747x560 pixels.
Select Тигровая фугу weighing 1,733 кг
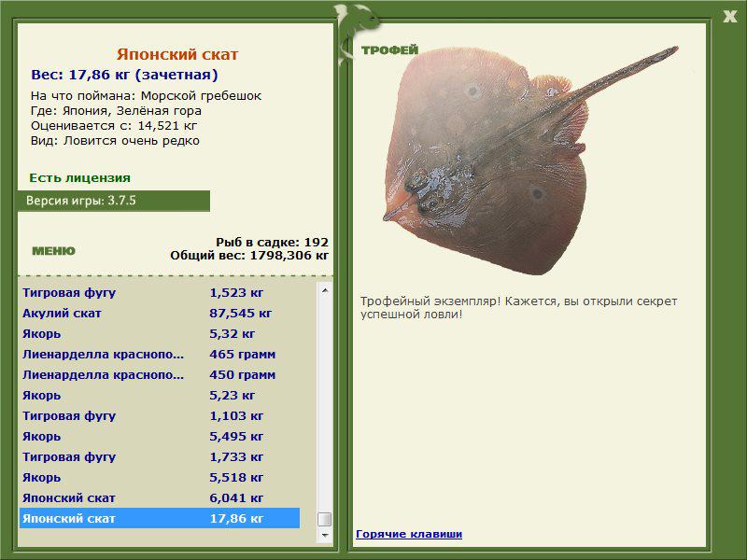coord(160,456)
